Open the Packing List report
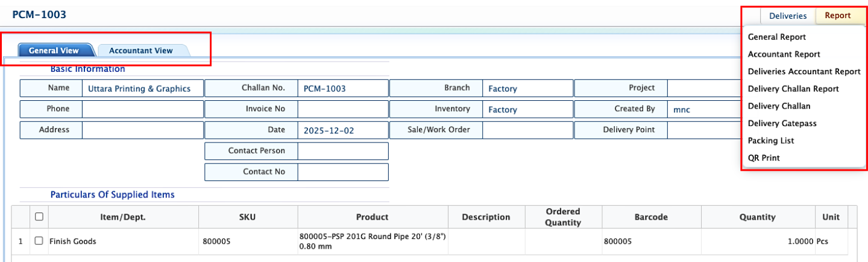Viewport: 868px width, 262px height. coord(771,141)
